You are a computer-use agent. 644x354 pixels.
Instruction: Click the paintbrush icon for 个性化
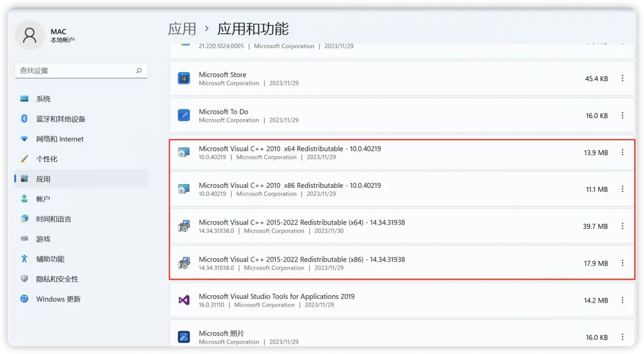point(24,159)
